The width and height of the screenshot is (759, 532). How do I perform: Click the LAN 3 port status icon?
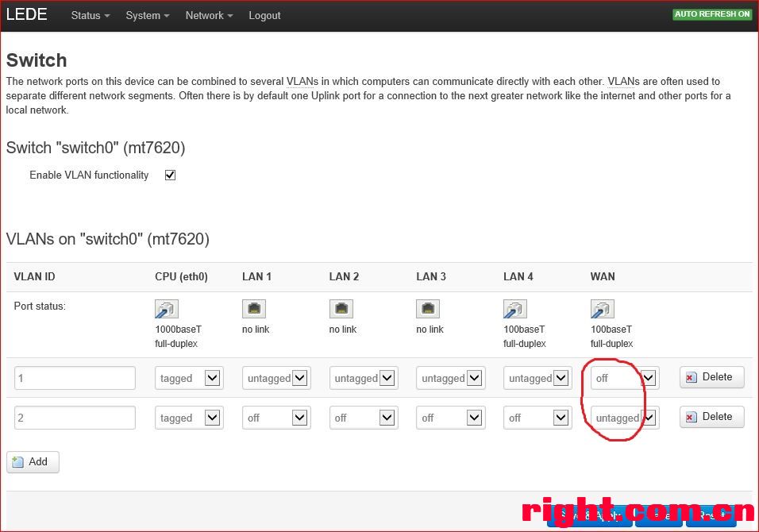point(428,310)
